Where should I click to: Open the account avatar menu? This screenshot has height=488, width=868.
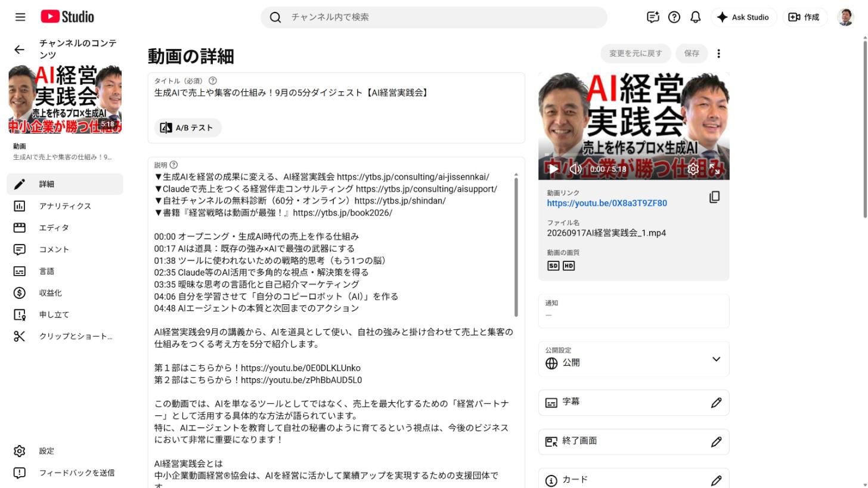coord(845,17)
